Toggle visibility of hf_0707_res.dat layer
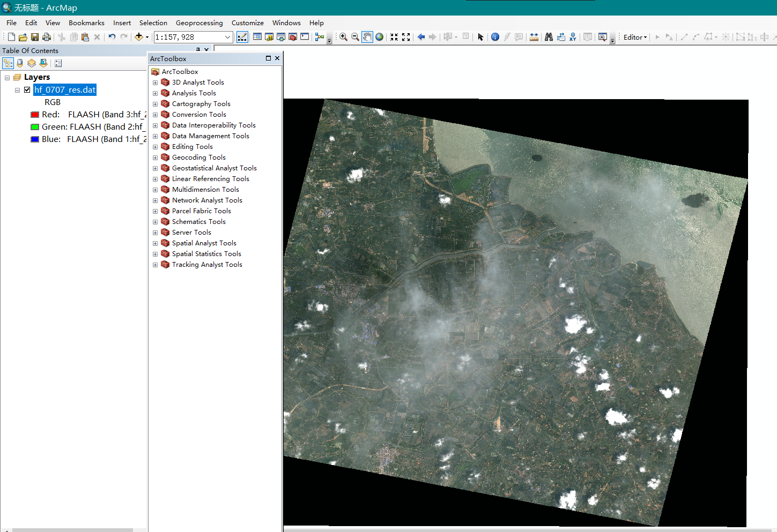The height and width of the screenshot is (532, 777). tap(27, 89)
